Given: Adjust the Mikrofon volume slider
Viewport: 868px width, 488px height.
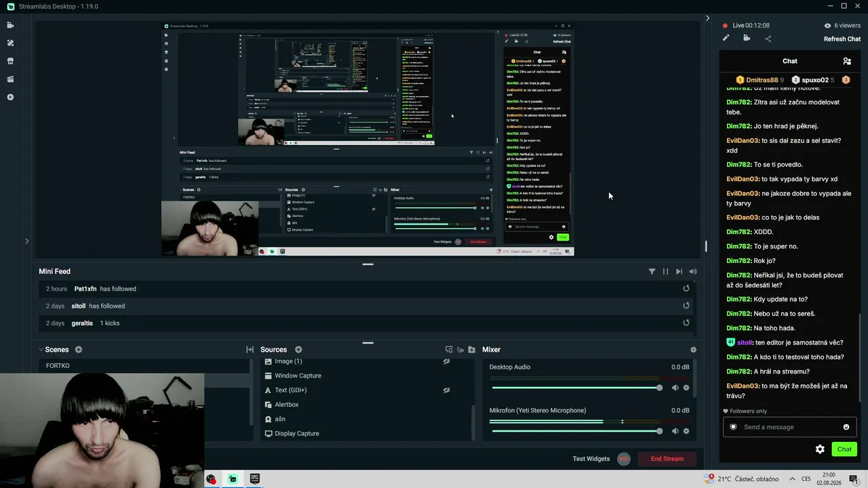Looking at the screenshot, I should [576, 431].
